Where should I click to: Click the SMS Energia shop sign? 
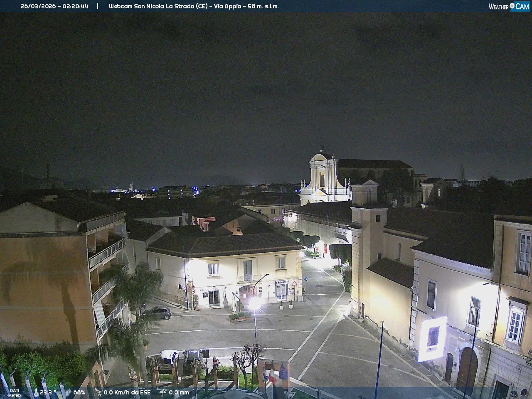pyautogui.click(x=281, y=282)
